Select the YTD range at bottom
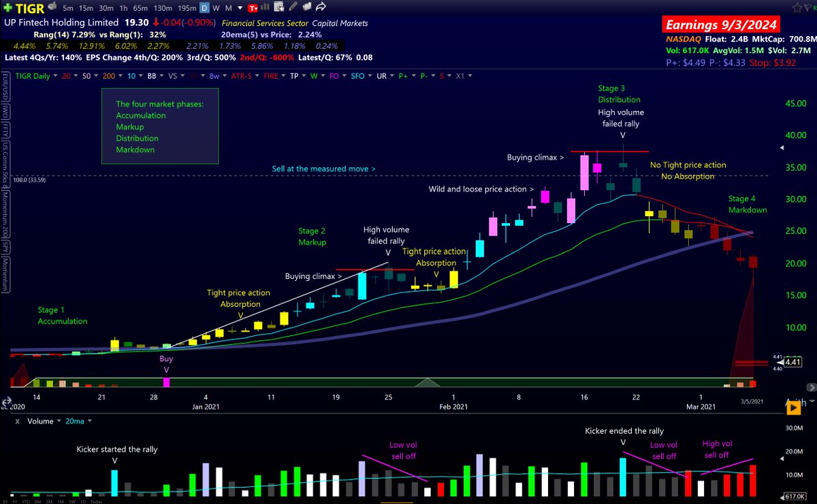817x504 pixels. 26,502
